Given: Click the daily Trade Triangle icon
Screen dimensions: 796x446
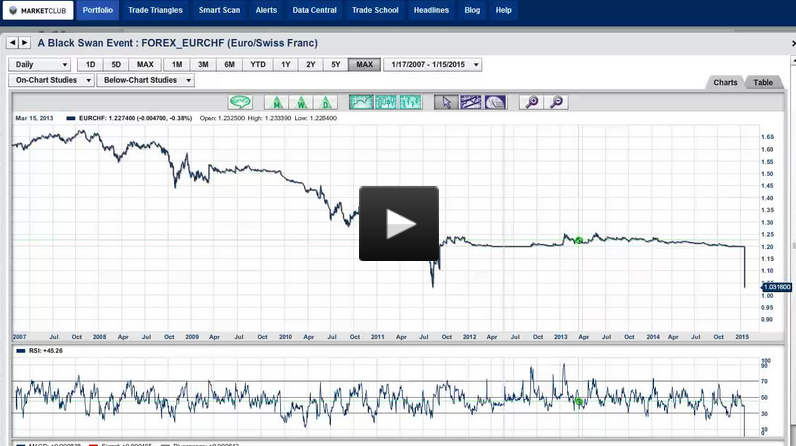Looking at the screenshot, I should (326, 102).
